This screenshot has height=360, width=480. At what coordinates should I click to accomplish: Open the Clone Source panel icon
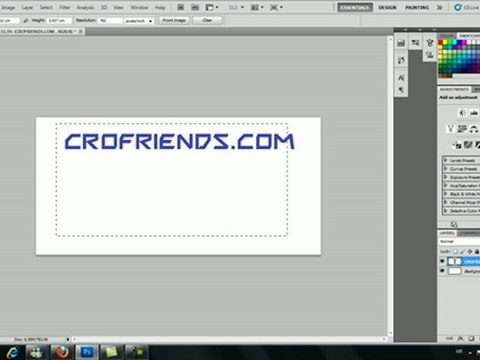[430, 55]
